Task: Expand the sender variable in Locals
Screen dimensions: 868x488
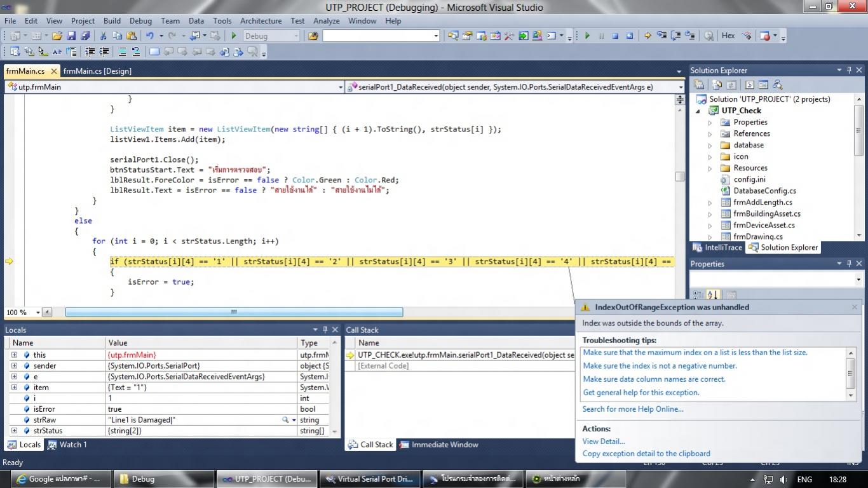Action: 14,366
